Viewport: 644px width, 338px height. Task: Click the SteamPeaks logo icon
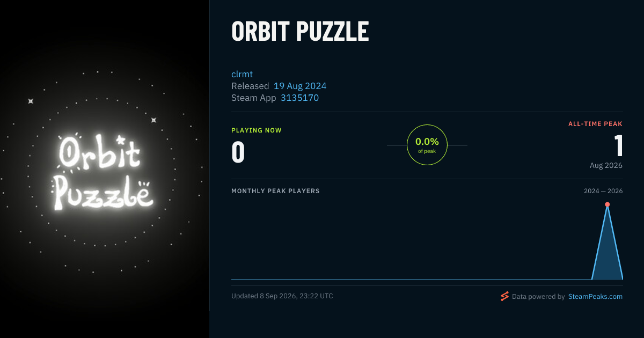coord(504,296)
